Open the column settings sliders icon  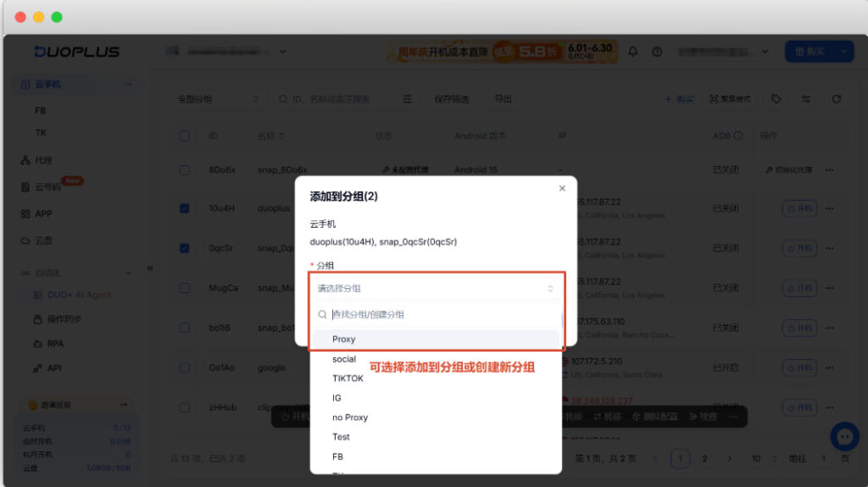point(806,99)
